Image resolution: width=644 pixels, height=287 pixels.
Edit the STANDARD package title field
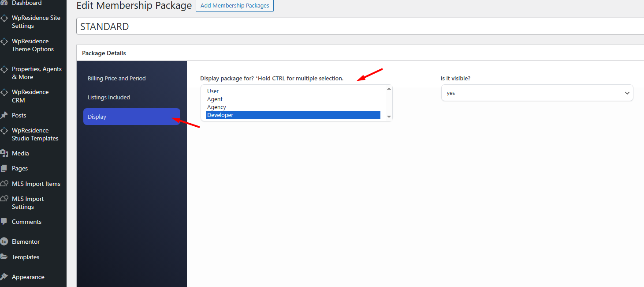coord(359,26)
